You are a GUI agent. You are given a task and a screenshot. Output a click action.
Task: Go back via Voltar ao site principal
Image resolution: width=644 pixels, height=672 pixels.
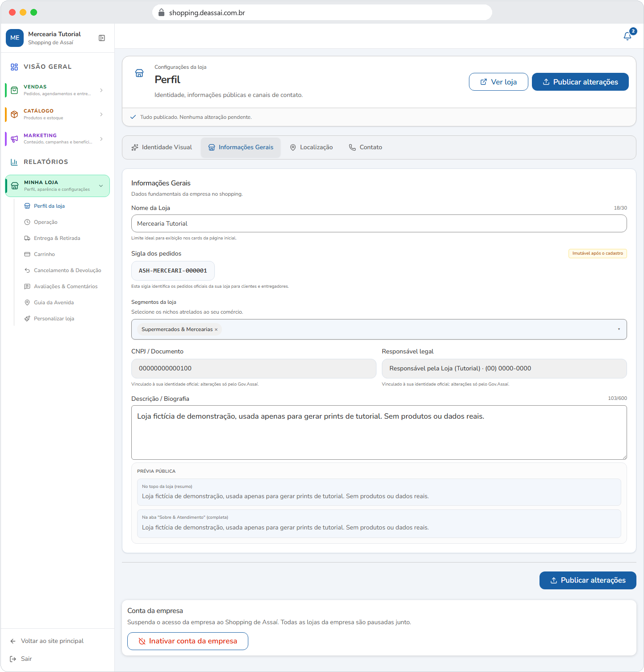pos(47,641)
